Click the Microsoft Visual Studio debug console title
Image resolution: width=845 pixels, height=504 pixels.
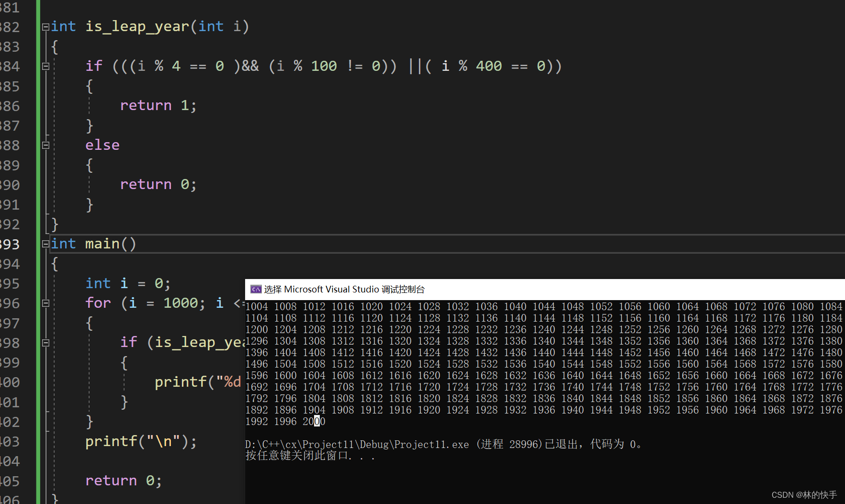pos(344,289)
